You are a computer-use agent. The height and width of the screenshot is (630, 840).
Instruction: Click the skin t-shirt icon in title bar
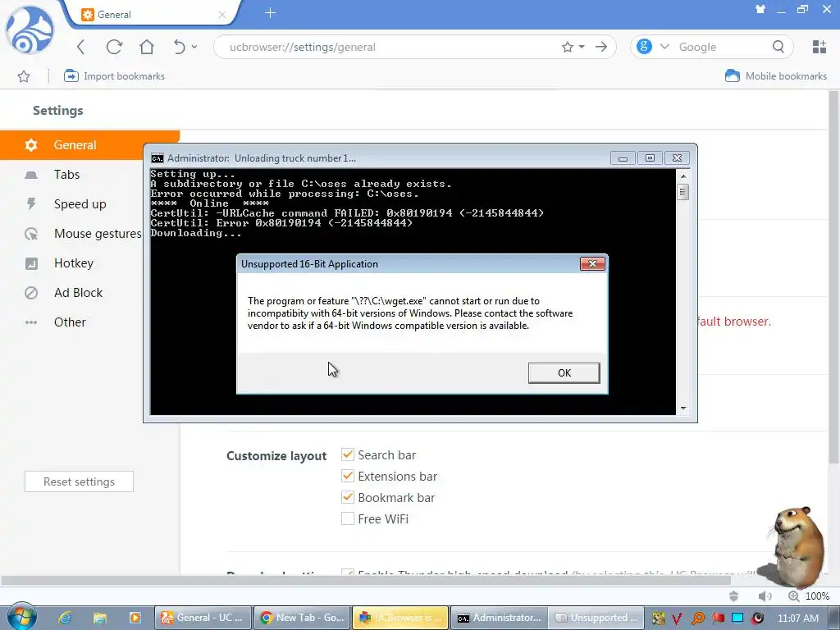(x=760, y=9)
